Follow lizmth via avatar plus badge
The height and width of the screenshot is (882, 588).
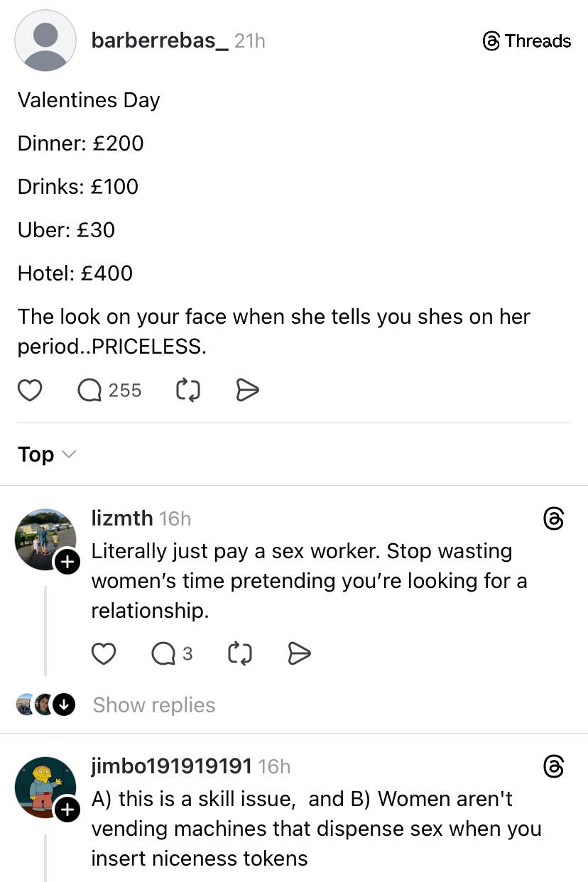[67, 562]
